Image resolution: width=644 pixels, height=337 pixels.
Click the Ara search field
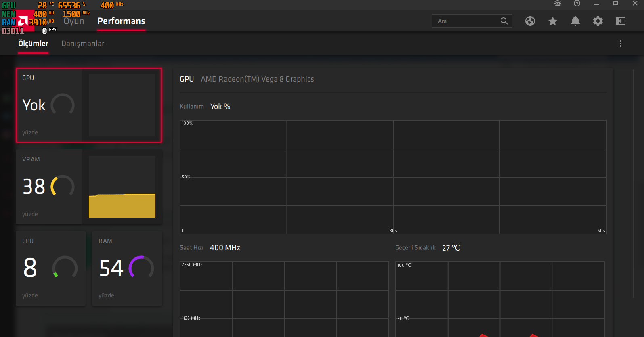click(472, 21)
